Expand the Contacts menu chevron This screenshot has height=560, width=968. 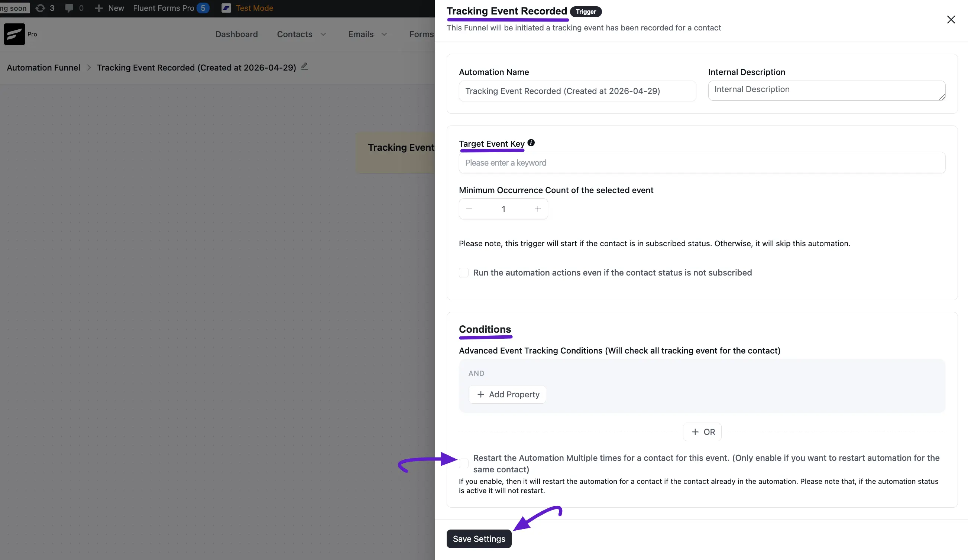323,34
